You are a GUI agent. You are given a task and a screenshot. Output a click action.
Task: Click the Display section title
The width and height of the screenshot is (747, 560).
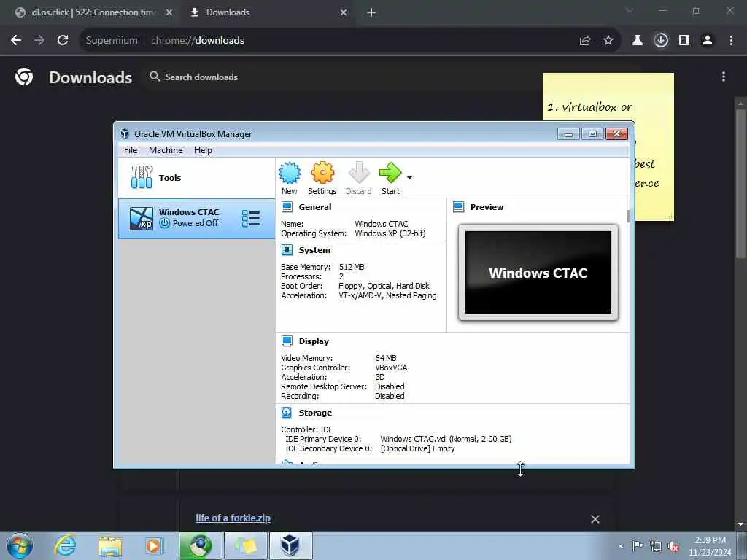tap(314, 341)
